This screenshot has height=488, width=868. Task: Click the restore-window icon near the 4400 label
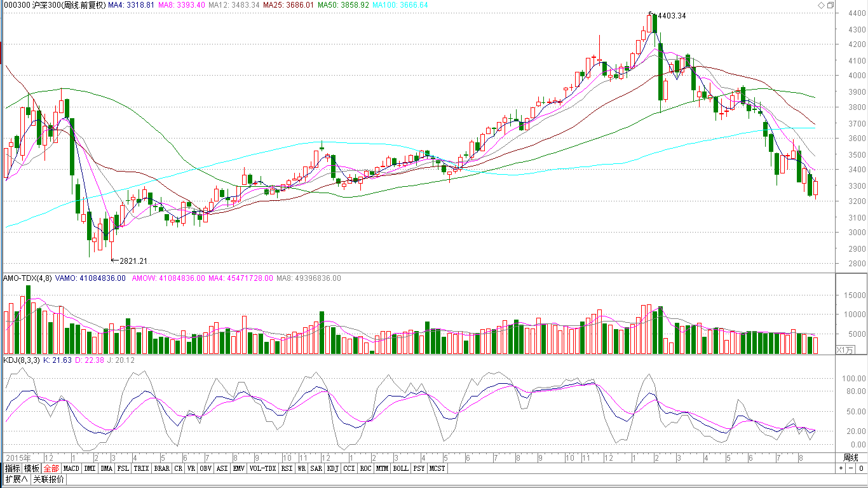(x=831, y=4)
